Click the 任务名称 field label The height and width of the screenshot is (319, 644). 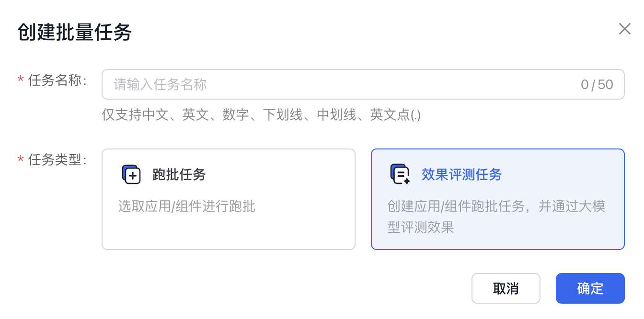coord(57,80)
